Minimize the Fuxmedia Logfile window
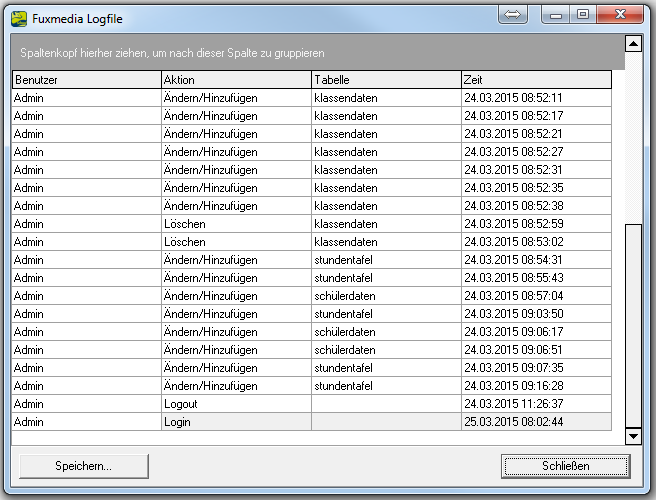Screen dimensions: 656x500 pos(555,15)
